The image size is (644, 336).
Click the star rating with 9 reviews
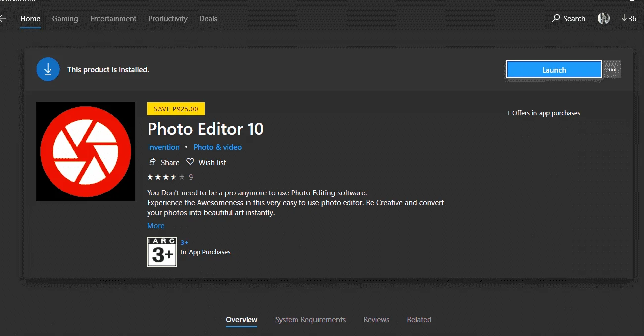[170, 177]
